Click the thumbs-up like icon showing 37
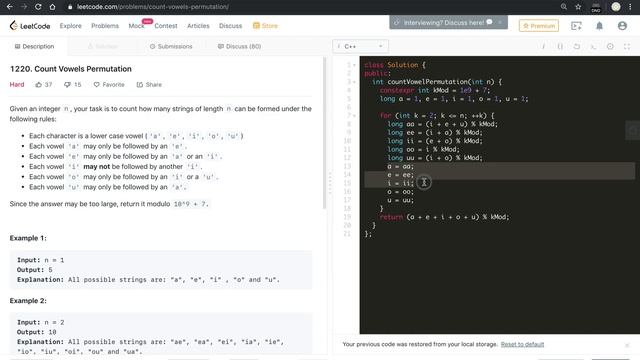The width and height of the screenshot is (640, 360). (39, 84)
